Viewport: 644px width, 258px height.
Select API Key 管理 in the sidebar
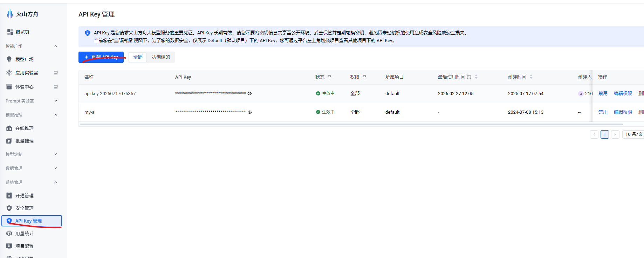pyautogui.click(x=32, y=221)
